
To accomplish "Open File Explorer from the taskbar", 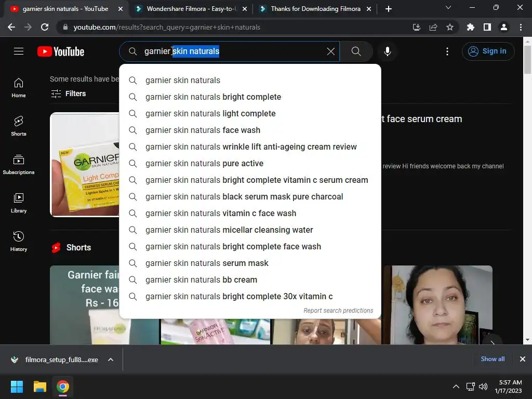I will pyautogui.click(x=39, y=387).
